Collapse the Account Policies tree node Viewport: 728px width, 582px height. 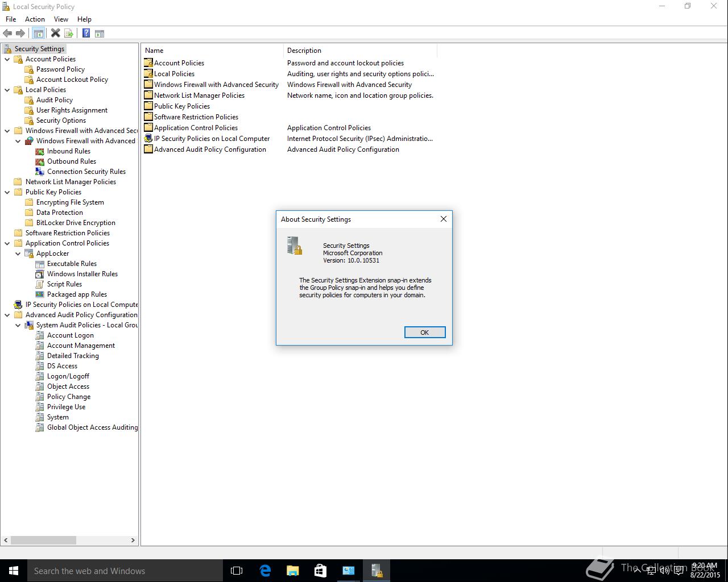(x=7, y=59)
